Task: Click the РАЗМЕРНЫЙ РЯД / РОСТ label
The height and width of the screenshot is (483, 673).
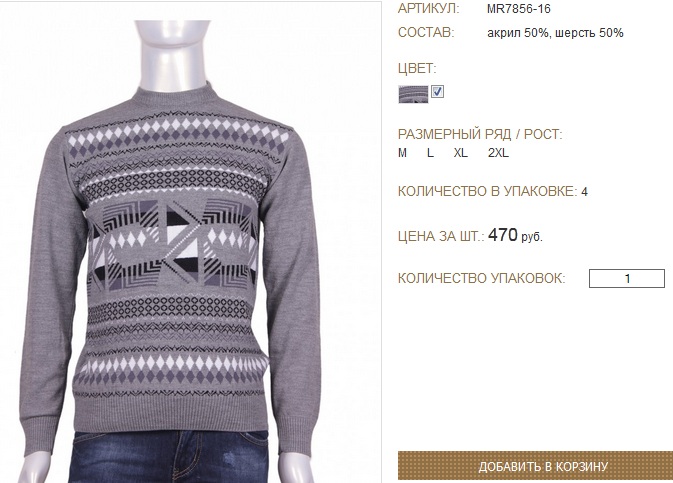Action: [480, 134]
